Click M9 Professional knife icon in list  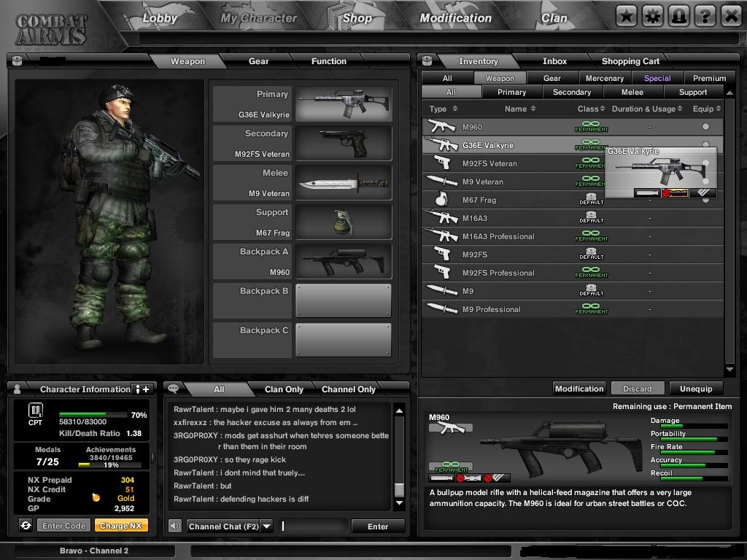pyautogui.click(x=442, y=308)
